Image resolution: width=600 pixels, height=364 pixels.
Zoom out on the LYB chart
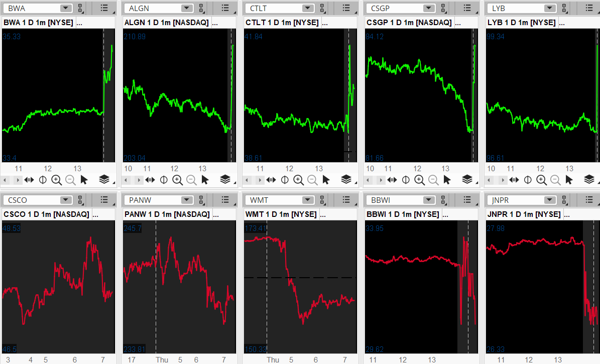coord(555,180)
